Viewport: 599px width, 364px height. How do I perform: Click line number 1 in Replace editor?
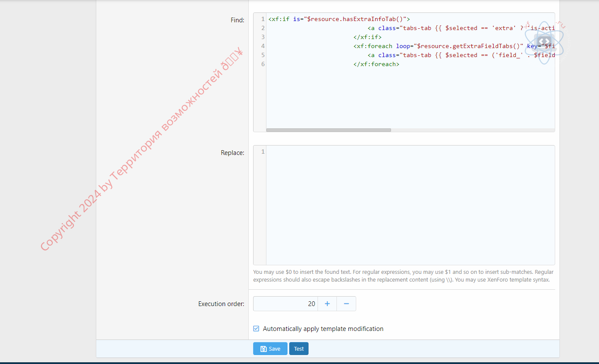pos(263,152)
